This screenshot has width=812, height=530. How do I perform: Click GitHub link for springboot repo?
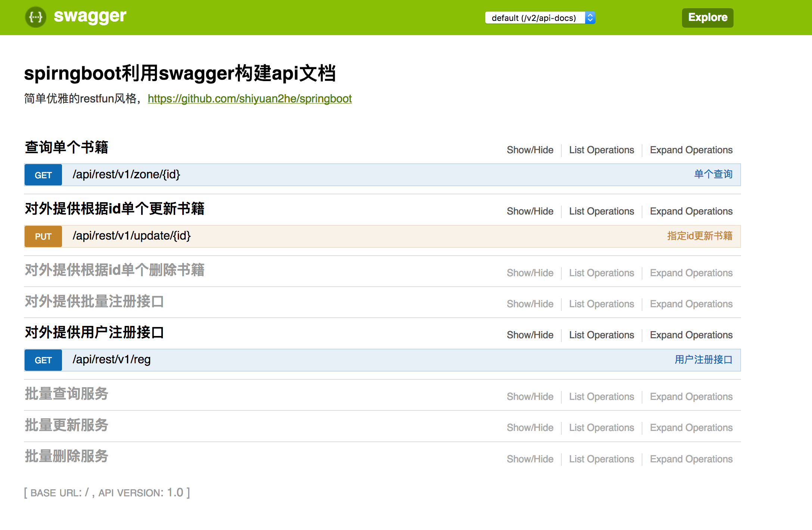[249, 98]
